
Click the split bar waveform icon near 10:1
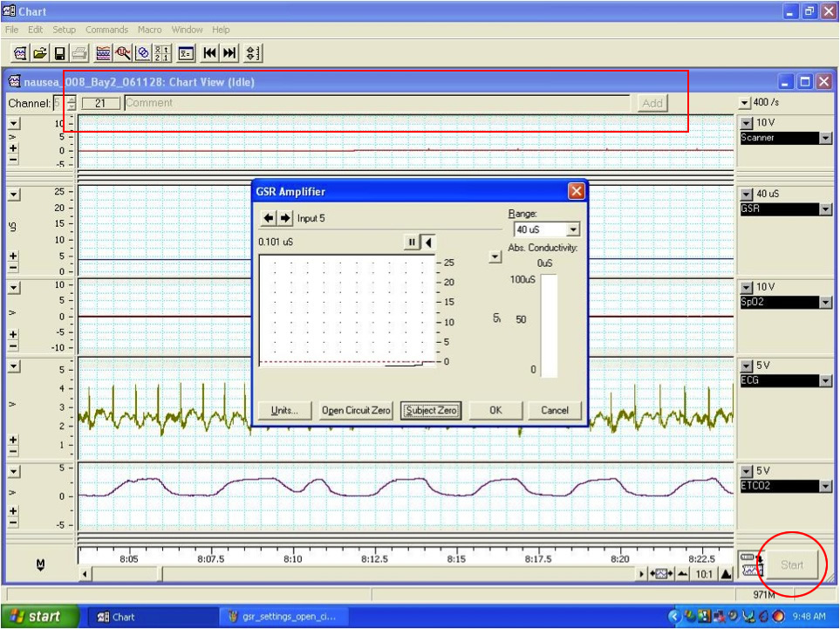pyautogui.click(x=661, y=574)
